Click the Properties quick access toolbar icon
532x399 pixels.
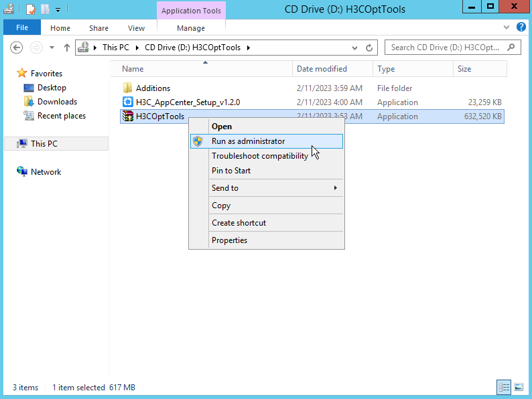point(31,9)
